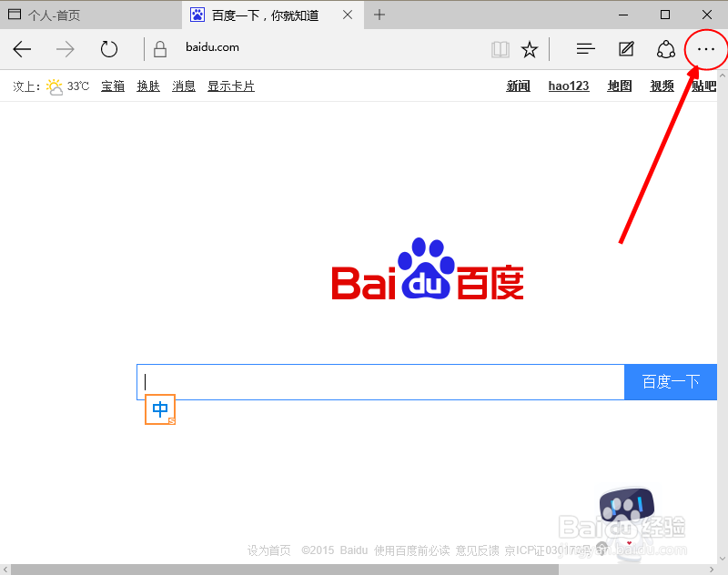Open the 贴吧 link
Image resolution: width=728 pixels, height=575 pixels.
(703, 86)
